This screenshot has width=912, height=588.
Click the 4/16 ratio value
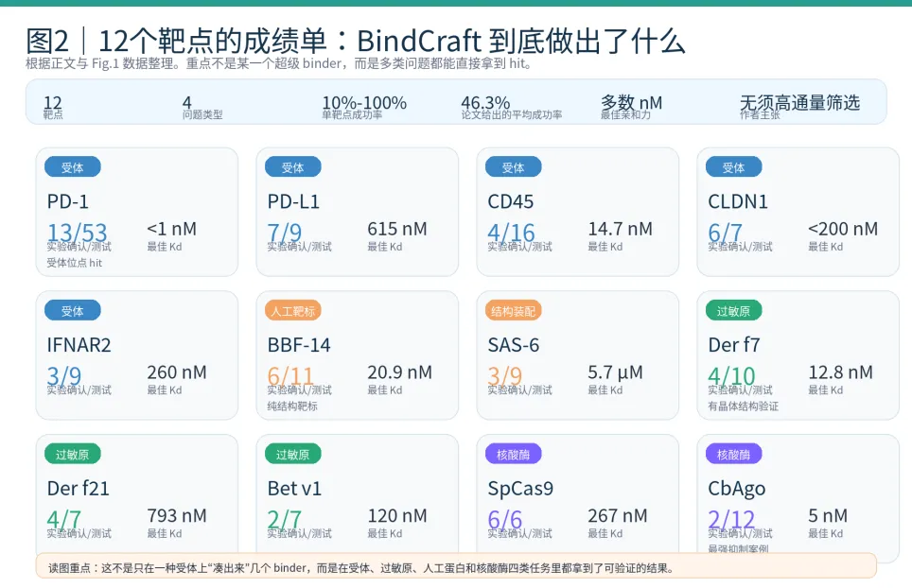511,233
